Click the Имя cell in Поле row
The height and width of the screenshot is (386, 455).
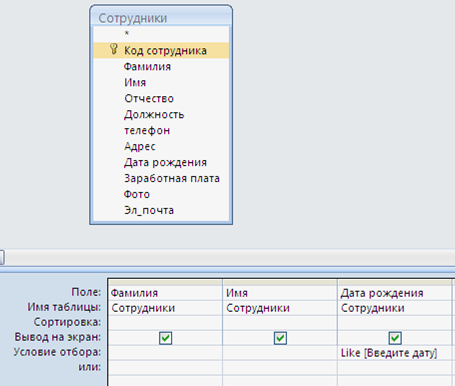pos(280,293)
